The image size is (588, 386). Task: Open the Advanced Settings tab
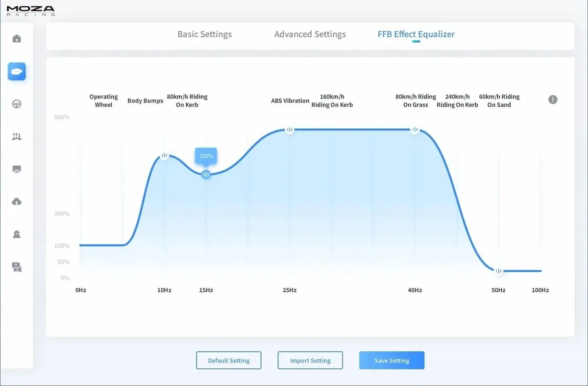pos(310,34)
